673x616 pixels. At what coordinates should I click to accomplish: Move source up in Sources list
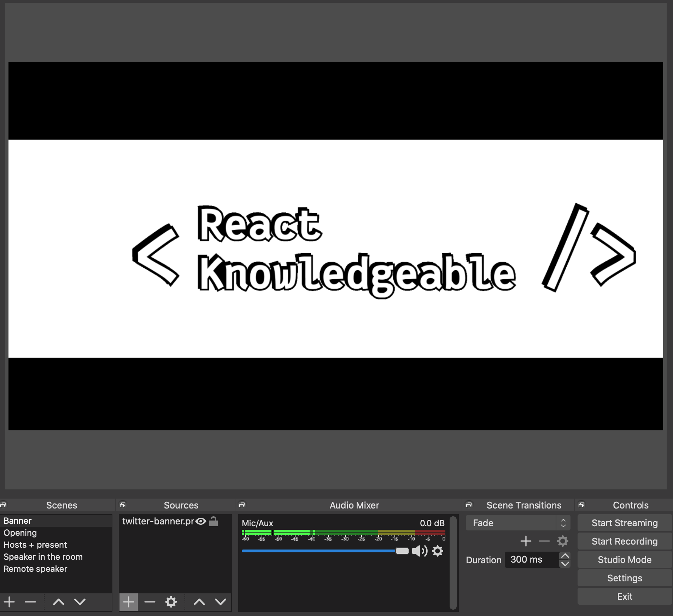(x=199, y=602)
